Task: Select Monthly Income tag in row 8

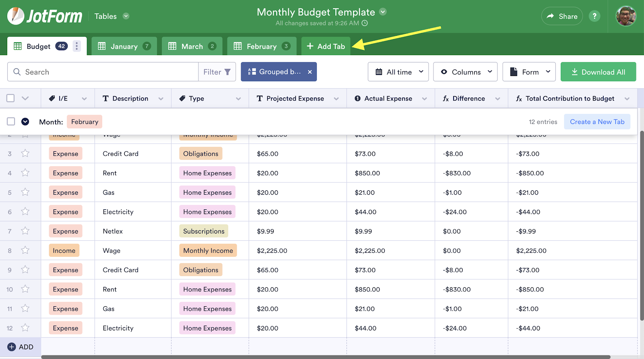Action: pyautogui.click(x=208, y=250)
